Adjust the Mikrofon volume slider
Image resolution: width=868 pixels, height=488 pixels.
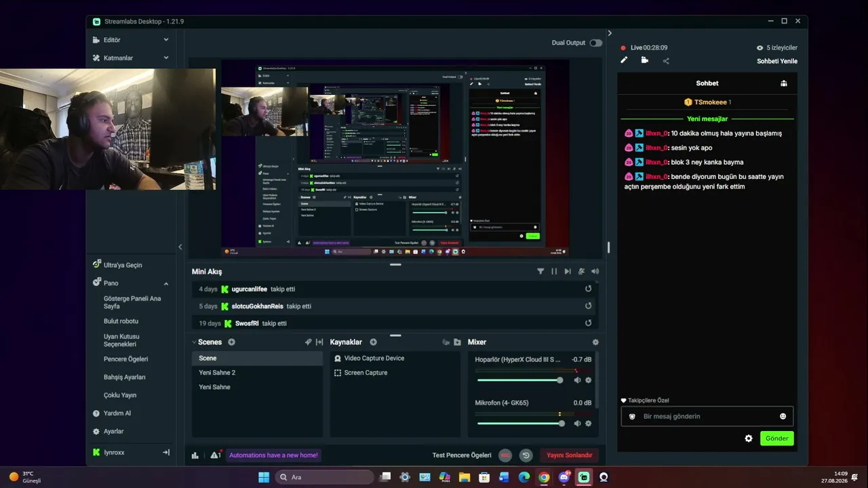coord(520,424)
